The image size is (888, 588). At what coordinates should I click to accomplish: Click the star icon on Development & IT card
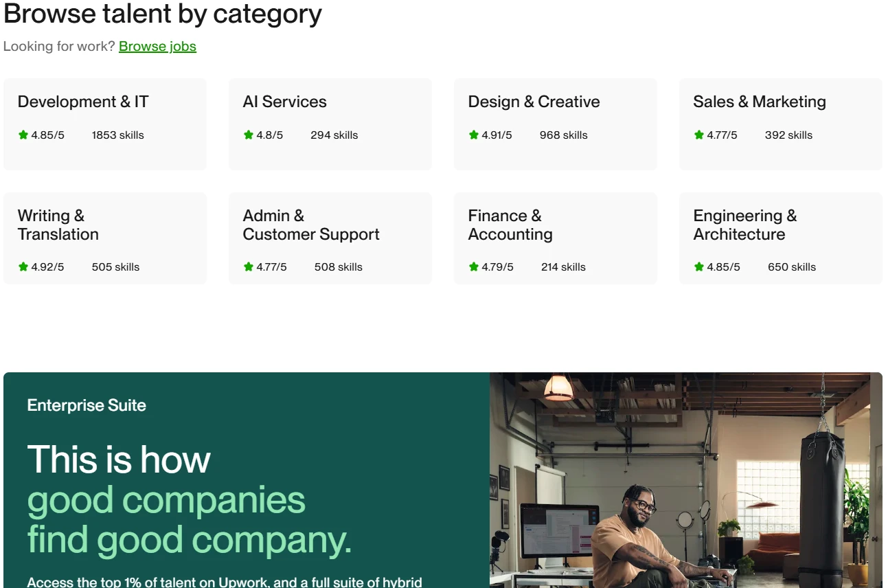coord(23,135)
